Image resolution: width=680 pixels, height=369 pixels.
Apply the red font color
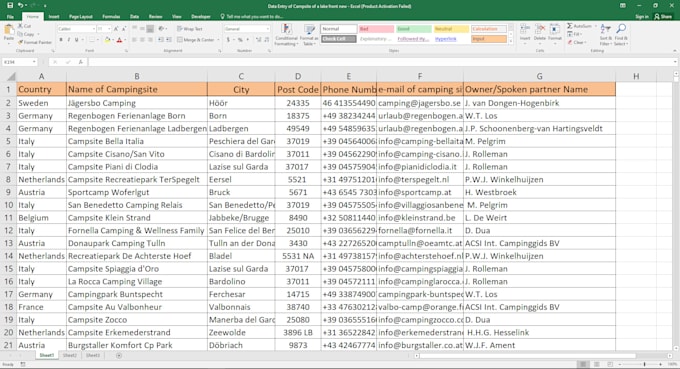(x=119, y=40)
